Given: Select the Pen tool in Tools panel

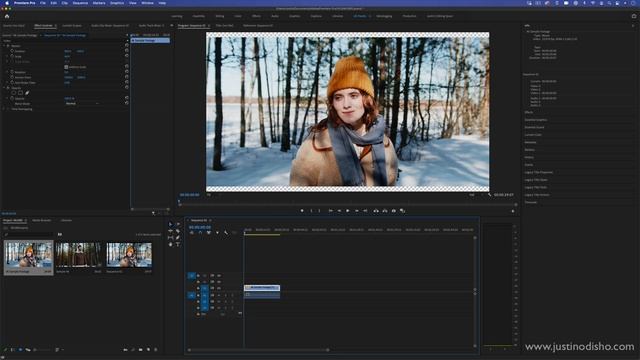Looking at the screenshot, I should coord(178,238).
